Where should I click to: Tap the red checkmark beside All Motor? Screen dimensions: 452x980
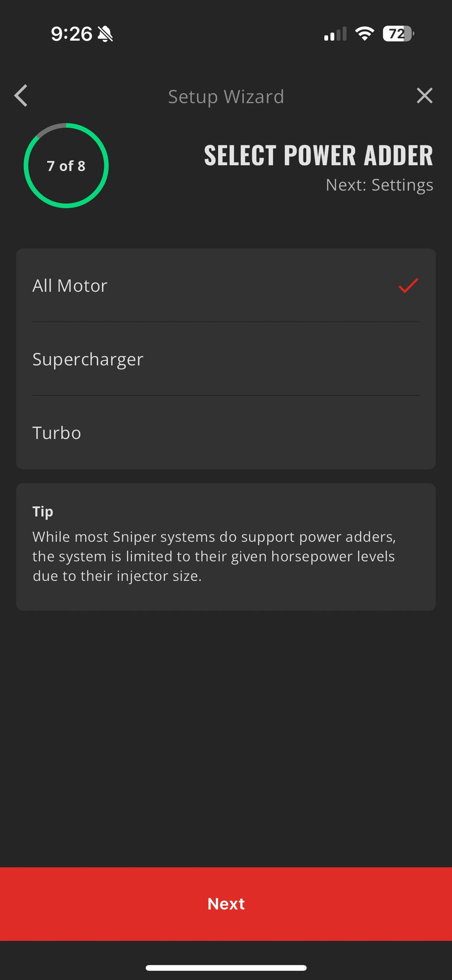click(408, 285)
